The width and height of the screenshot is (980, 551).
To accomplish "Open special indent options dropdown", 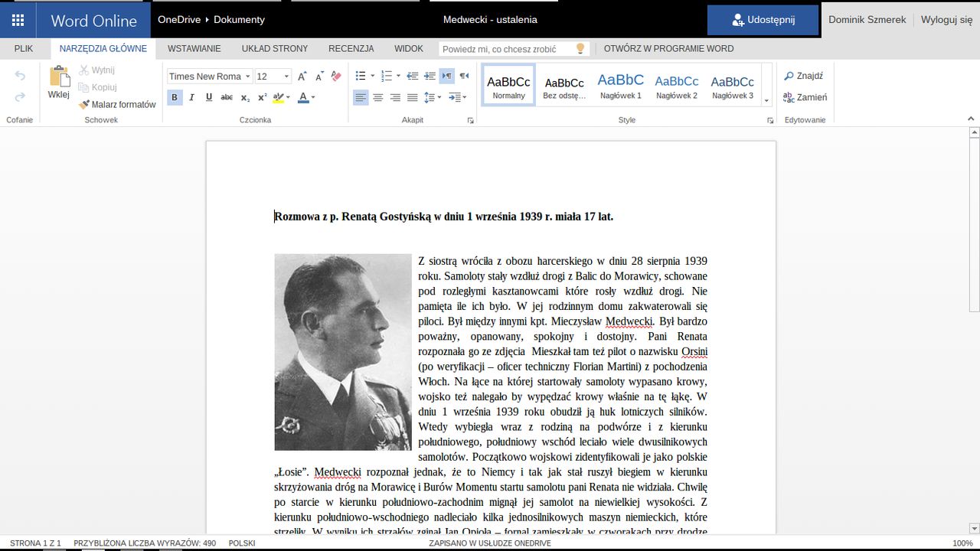I will 457,97.
